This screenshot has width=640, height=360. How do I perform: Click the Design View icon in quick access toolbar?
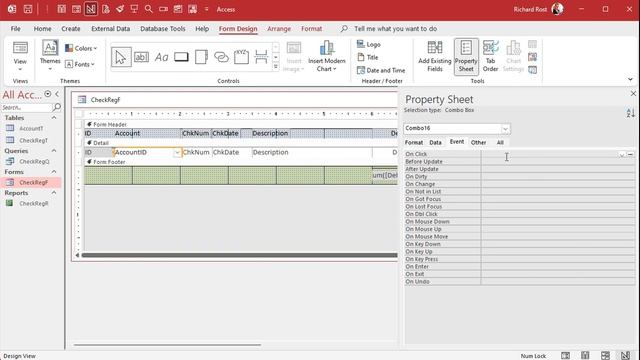coord(91,9)
